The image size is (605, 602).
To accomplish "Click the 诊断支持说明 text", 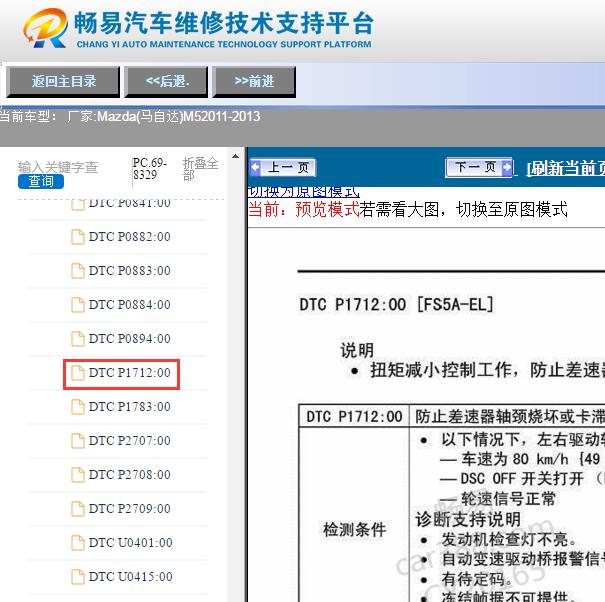I will (x=468, y=519).
